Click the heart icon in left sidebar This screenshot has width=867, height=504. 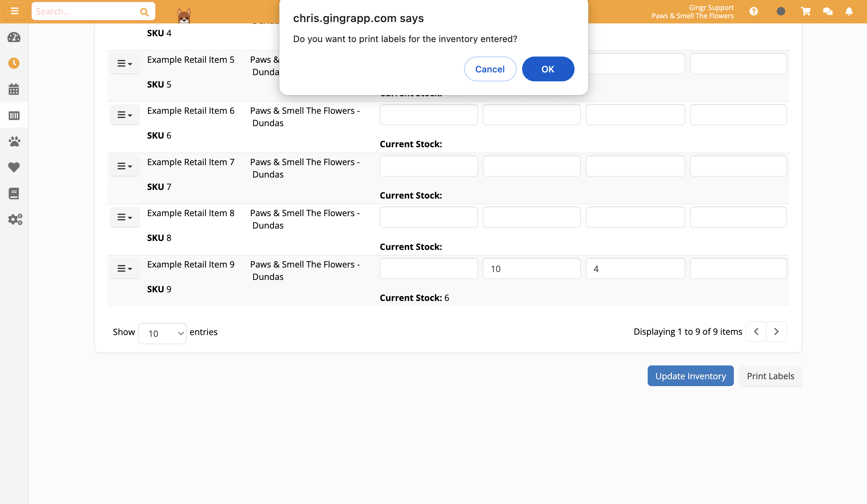[14, 167]
